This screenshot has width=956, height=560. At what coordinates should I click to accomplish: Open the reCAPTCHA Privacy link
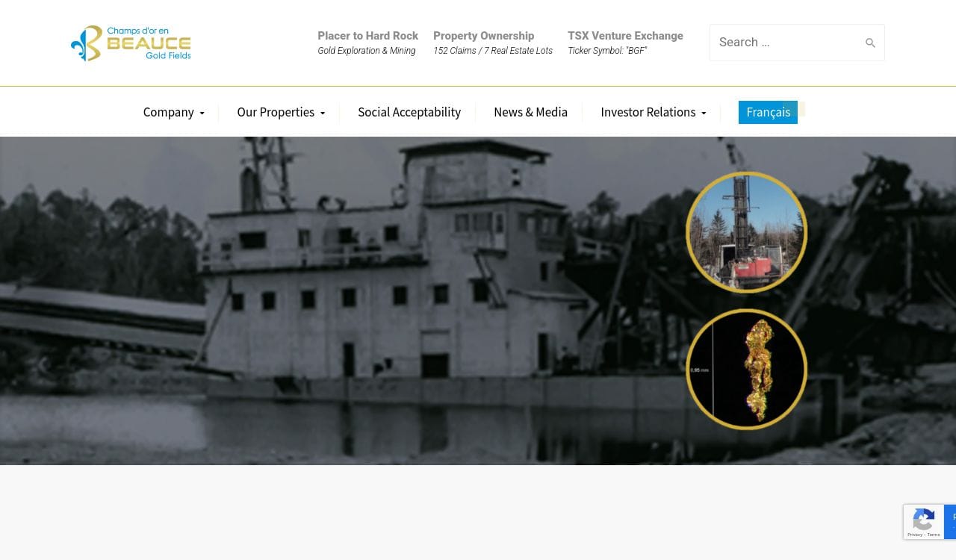tap(914, 535)
